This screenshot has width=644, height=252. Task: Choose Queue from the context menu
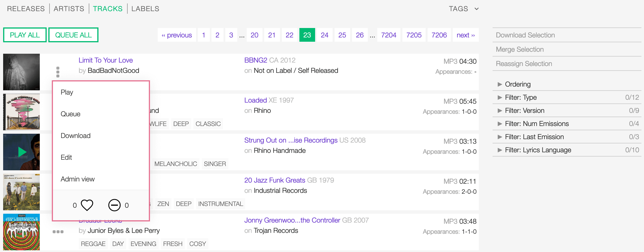pos(101,114)
